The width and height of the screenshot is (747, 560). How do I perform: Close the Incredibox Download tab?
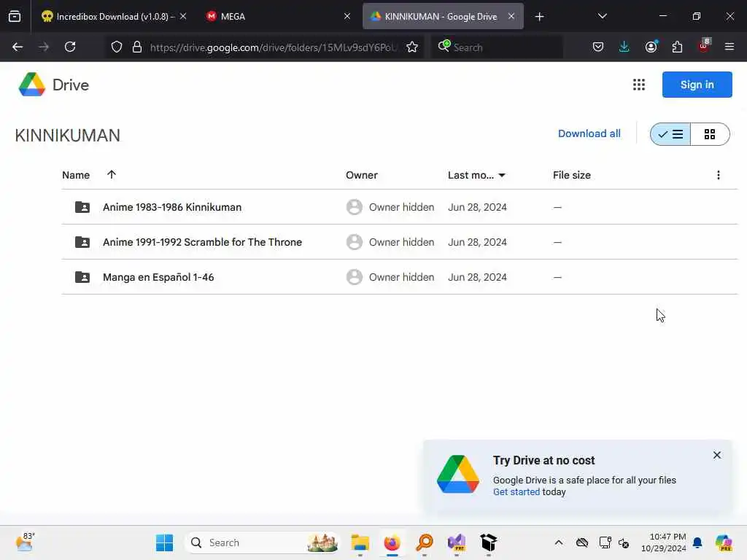(x=183, y=16)
